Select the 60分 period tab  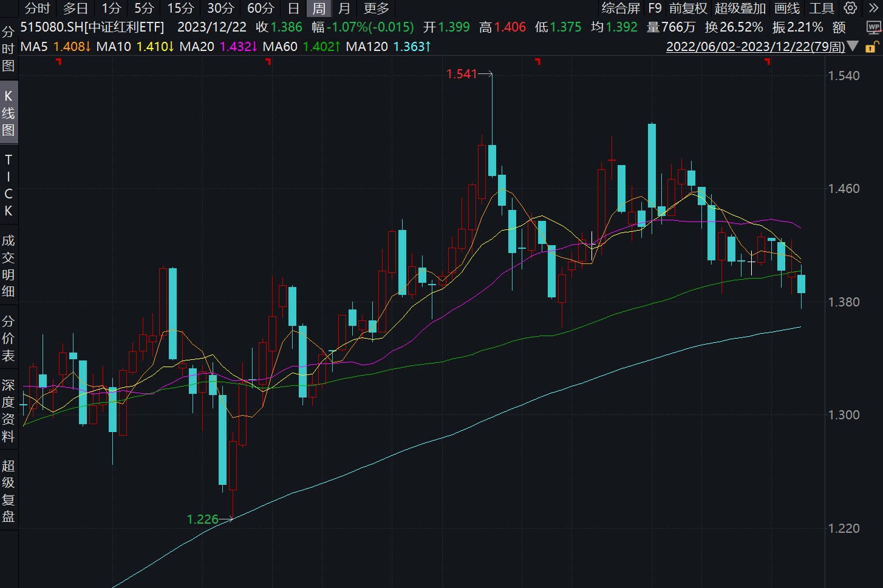(x=261, y=8)
